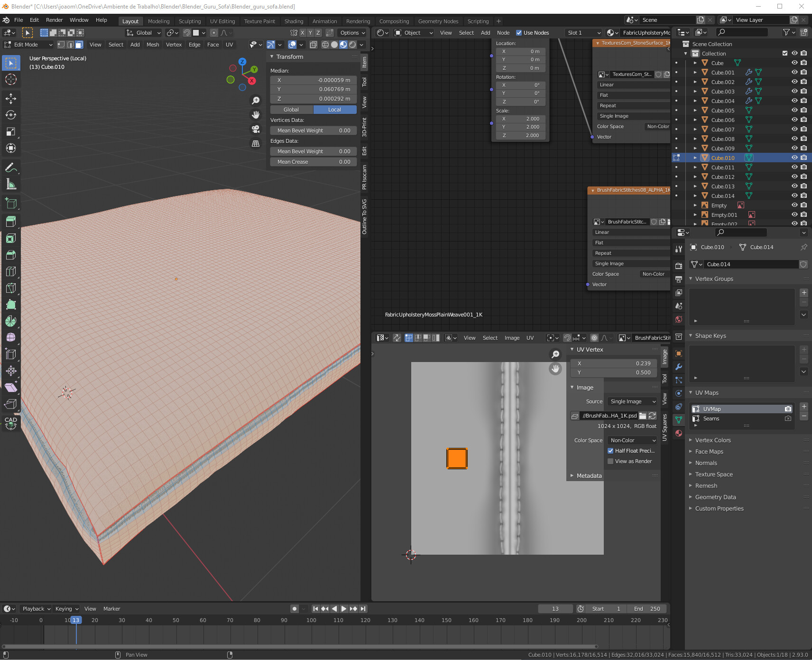
Task: Open the Source dropdown showing Single Image
Action: coord(631,401)
